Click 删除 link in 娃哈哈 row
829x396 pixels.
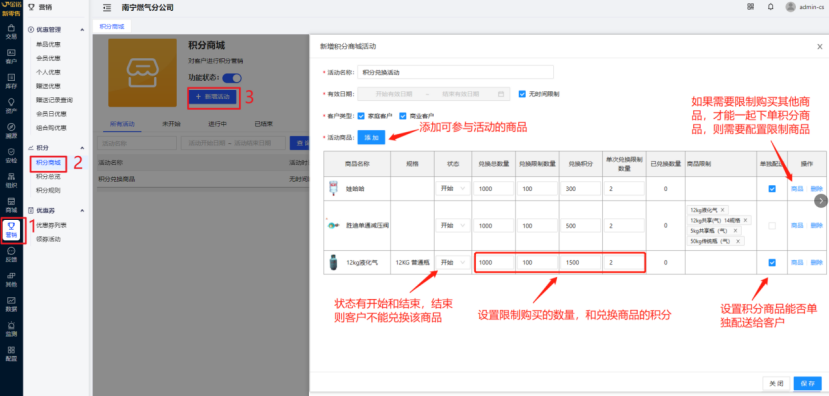(816, 188)
